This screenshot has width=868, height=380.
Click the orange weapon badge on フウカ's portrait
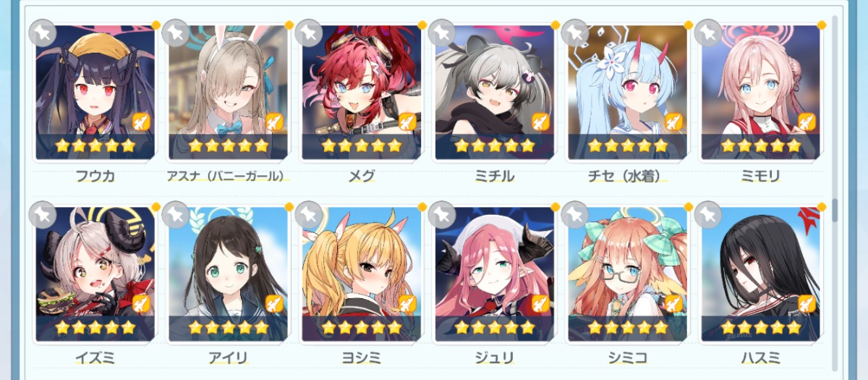[x=141, y=122]
